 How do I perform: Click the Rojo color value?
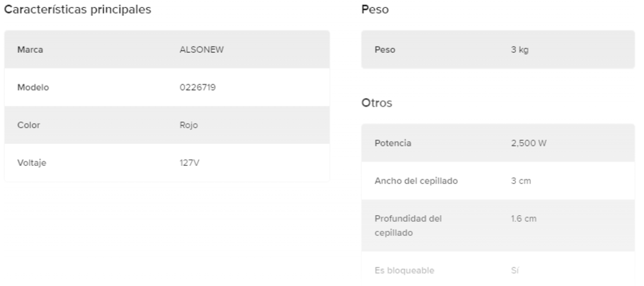(x=188, y=125)
